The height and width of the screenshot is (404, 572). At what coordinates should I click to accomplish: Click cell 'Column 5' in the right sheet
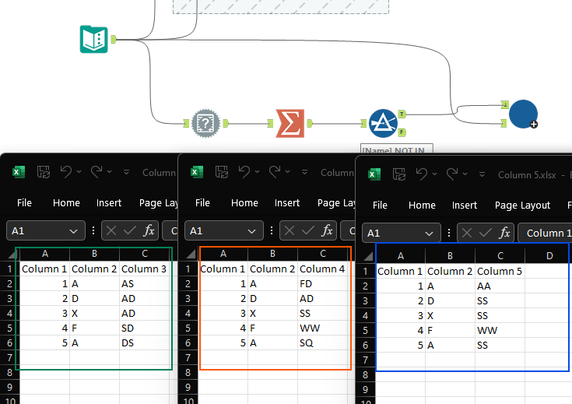[x=500, y=272]
